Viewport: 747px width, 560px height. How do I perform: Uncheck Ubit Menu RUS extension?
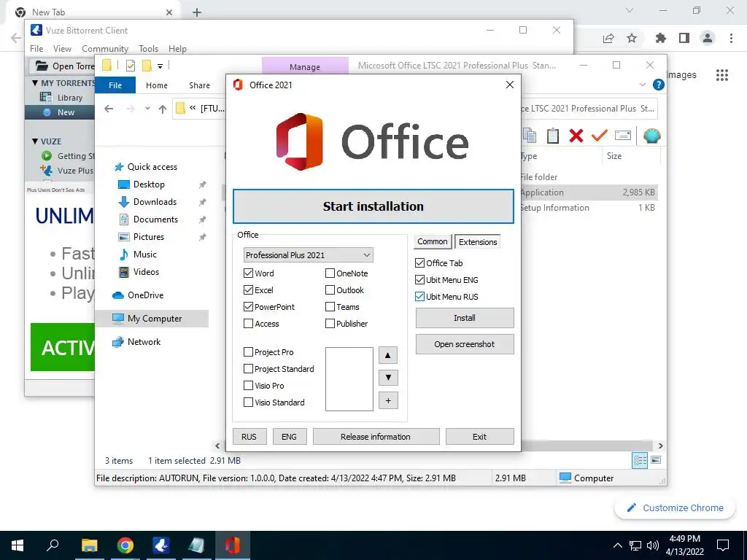(x=419, y=296)
